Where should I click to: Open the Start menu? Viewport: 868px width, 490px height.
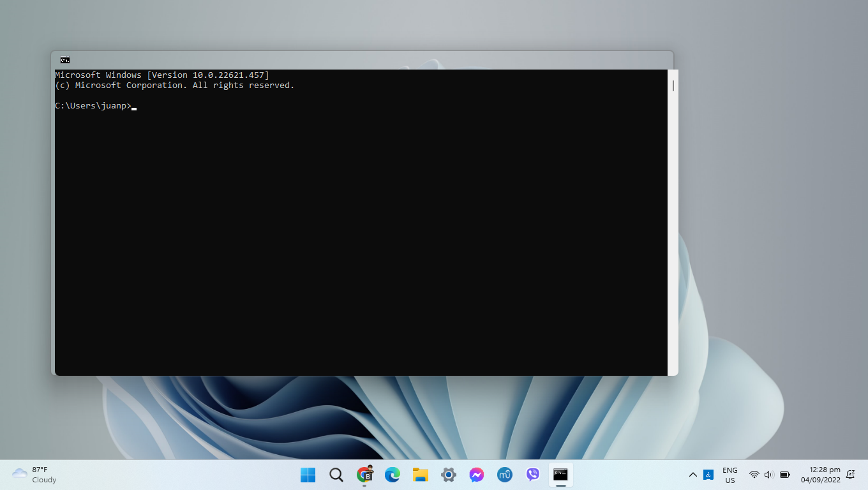(x=308, y=475)
